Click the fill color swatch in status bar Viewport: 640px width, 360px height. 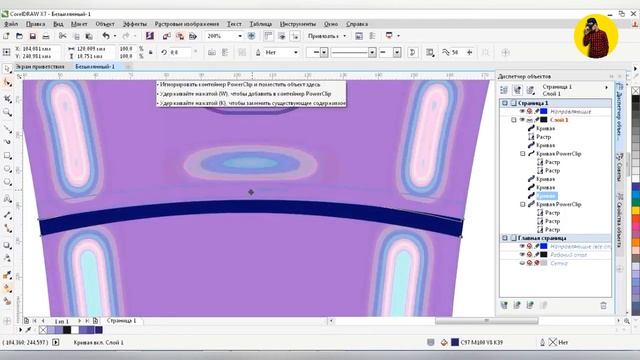coord(455,342)
